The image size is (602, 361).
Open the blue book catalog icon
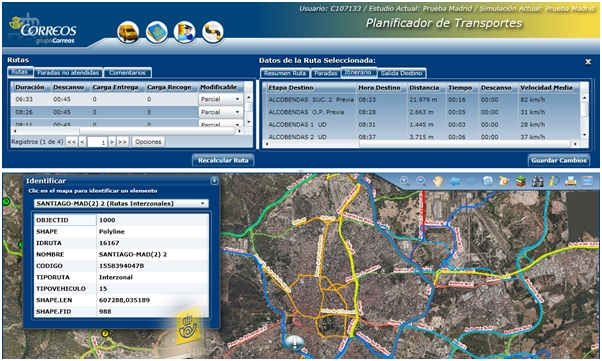(x=156, y=32)
